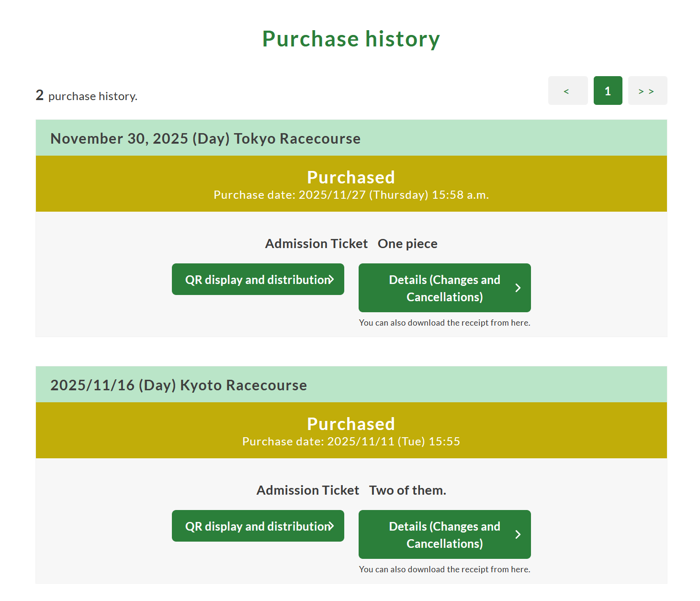Click the '2025/11/16 (Day) Kyoto Racecourse' header

[179, 385]
